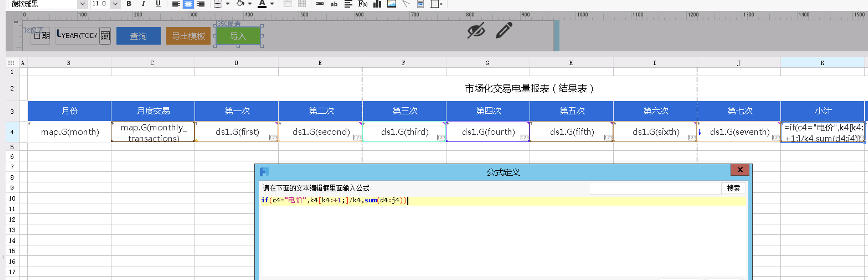Screen dimensions: 868x280
Task: Insert data column element icon
Action: [348, 4]
